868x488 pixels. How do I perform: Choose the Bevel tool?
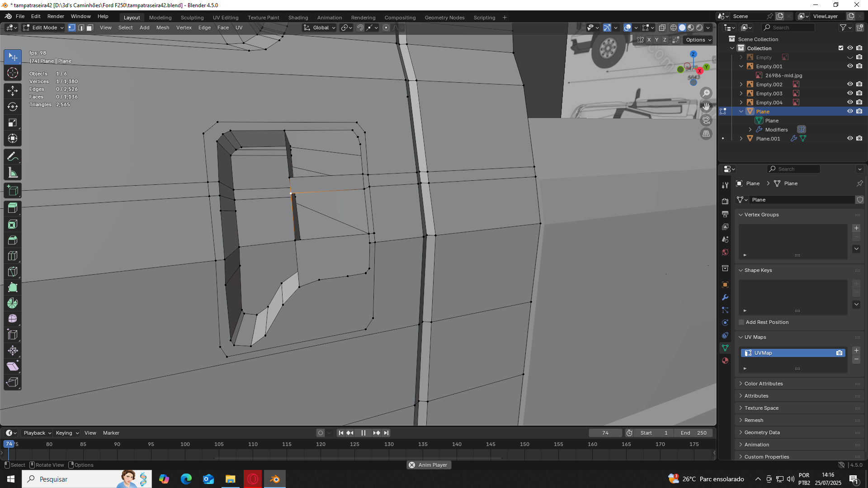click(13, 240)
